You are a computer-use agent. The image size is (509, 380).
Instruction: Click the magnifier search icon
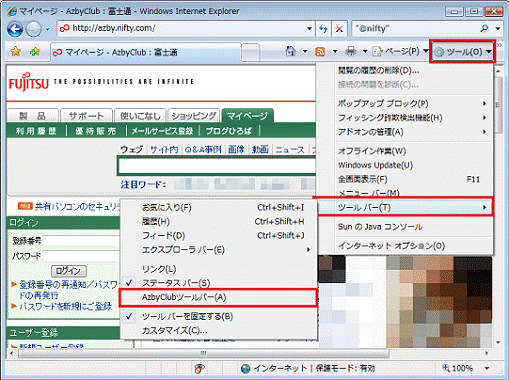click(x=484, y=29)
